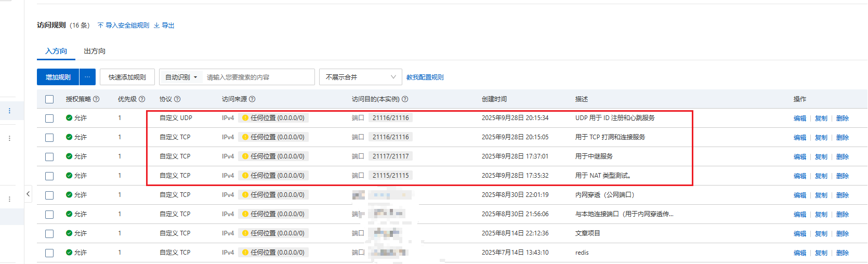Focus the rule search input field
The height and width of the screenshot is (264, 868).
coord(259,77)
